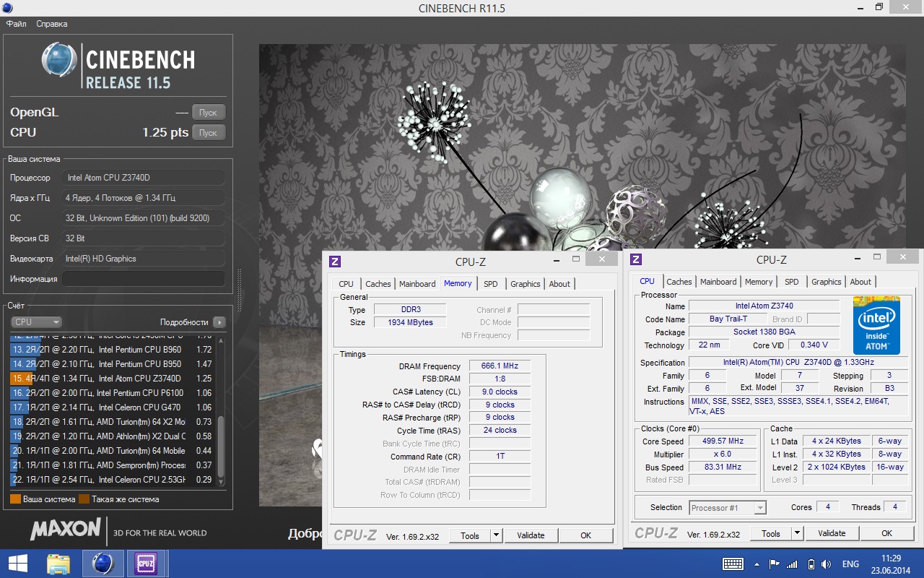Run the CPU test with Пуск
The width and height of the screenshot is (924, 578).
pyautogui.click(x=208, y=132)
